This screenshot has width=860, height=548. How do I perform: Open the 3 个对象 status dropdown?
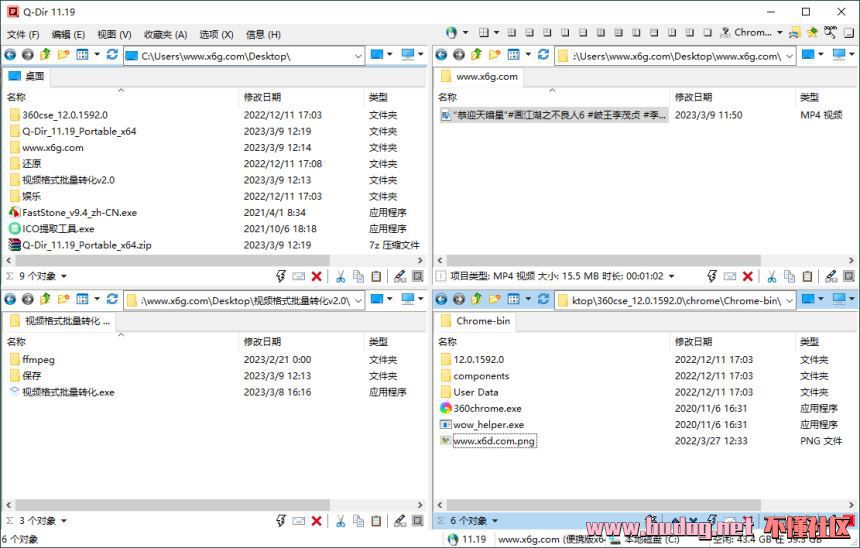tap(64, 521)
